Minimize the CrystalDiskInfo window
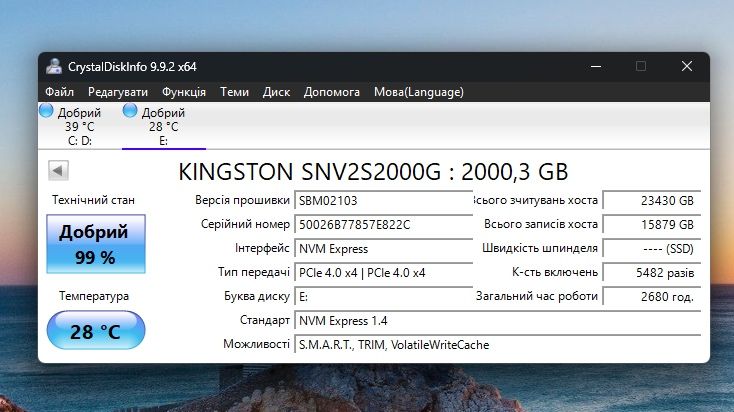 pos(596,66)
